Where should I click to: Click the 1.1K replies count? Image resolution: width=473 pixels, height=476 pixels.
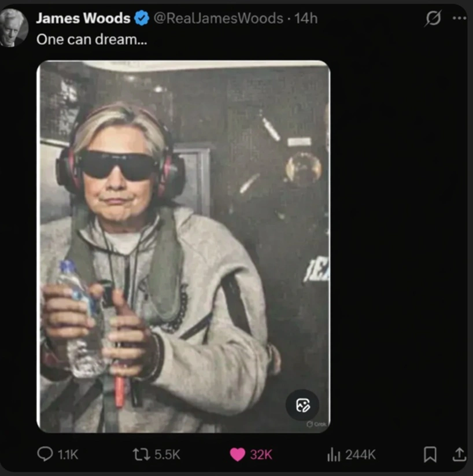[x=68, y=455]
